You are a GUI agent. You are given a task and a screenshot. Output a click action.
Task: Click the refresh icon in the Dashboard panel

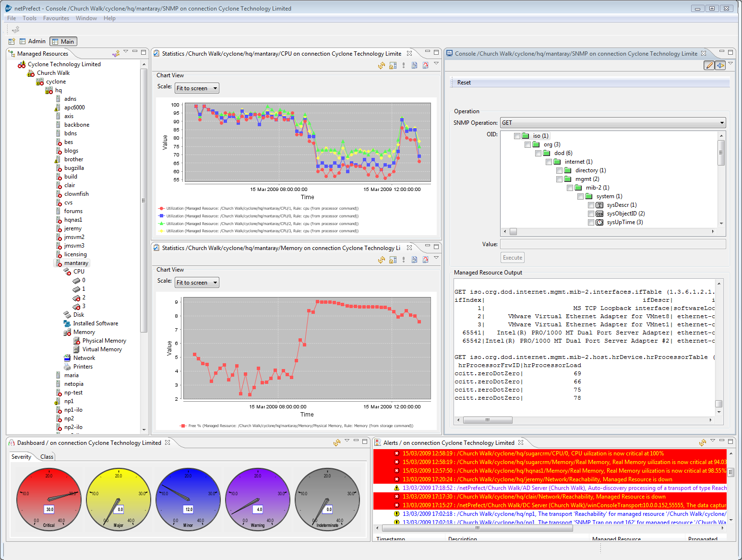(337, 442)
